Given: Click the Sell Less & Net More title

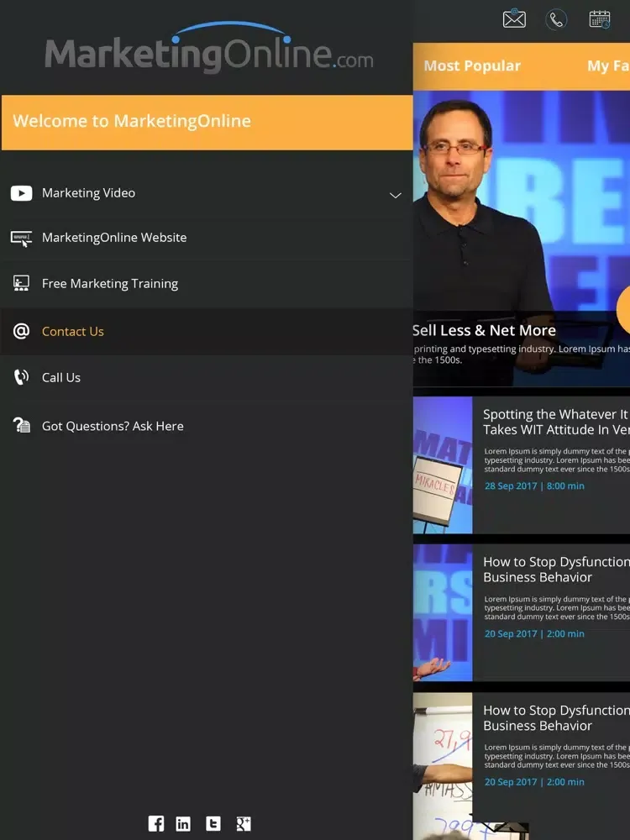Looking at the screenshot, I should click(485, 330).
